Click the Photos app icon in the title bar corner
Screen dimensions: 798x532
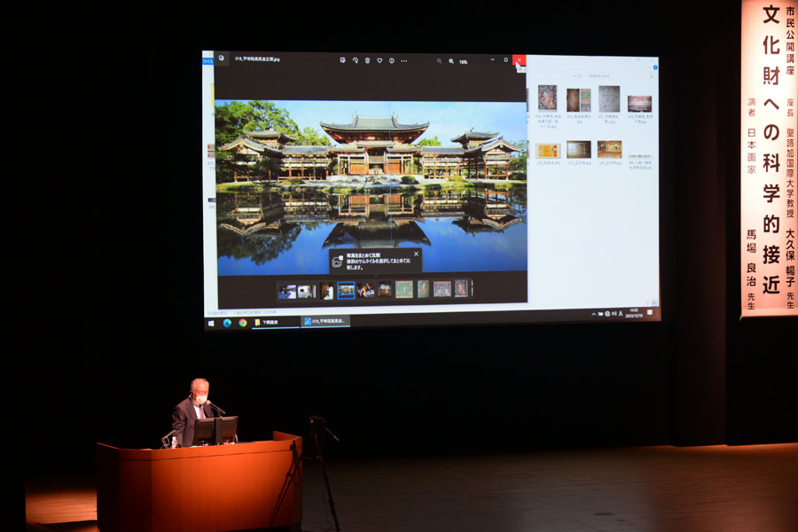221,58
